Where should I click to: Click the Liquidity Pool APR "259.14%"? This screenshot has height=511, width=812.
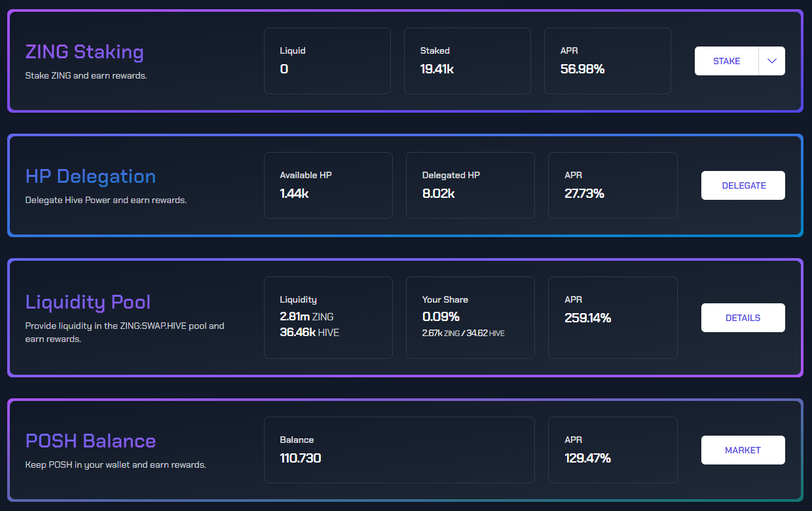point(587,318)
